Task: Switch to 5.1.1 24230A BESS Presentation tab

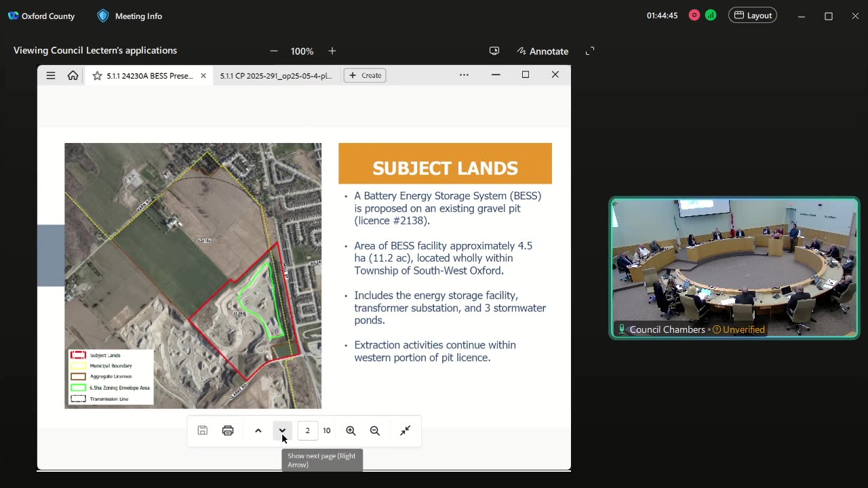Action: pos(149,76)
